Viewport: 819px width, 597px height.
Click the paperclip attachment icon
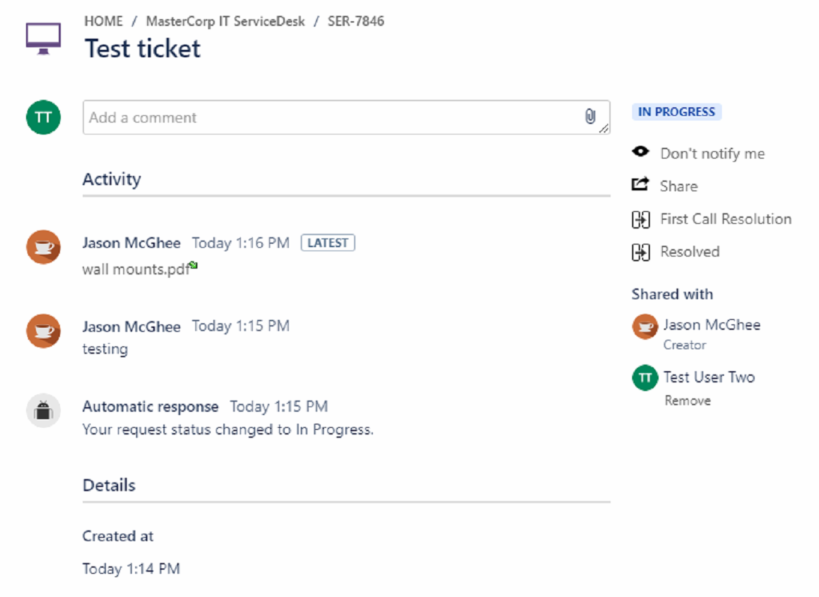click(590, 116)
